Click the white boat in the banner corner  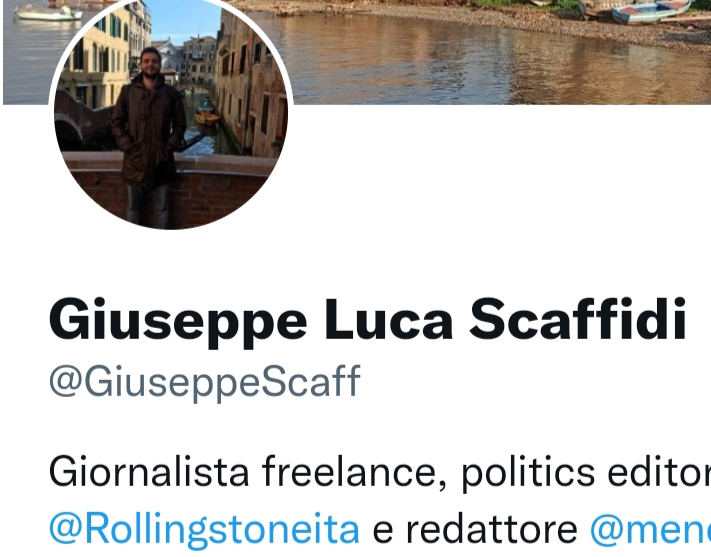(x=49, y=12)
